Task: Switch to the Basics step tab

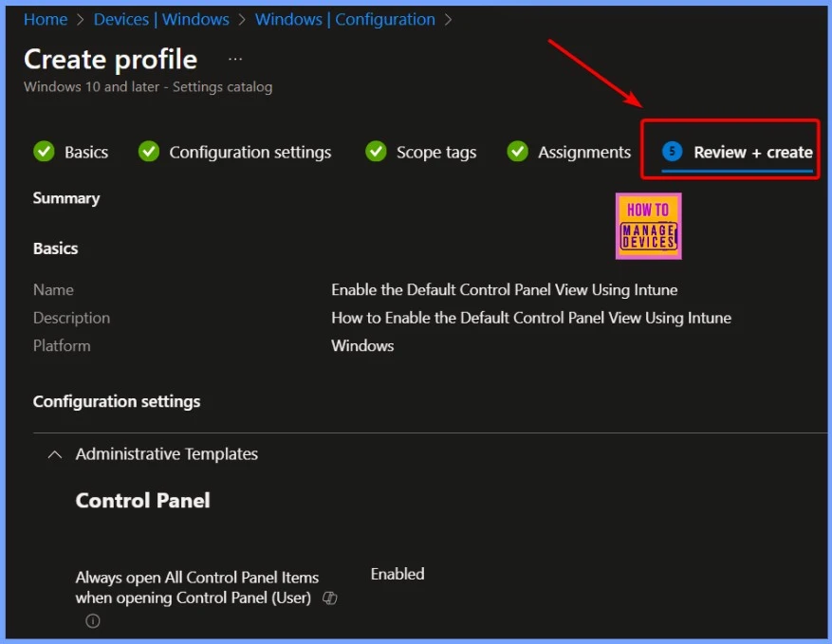Action: tap(86, 153)
